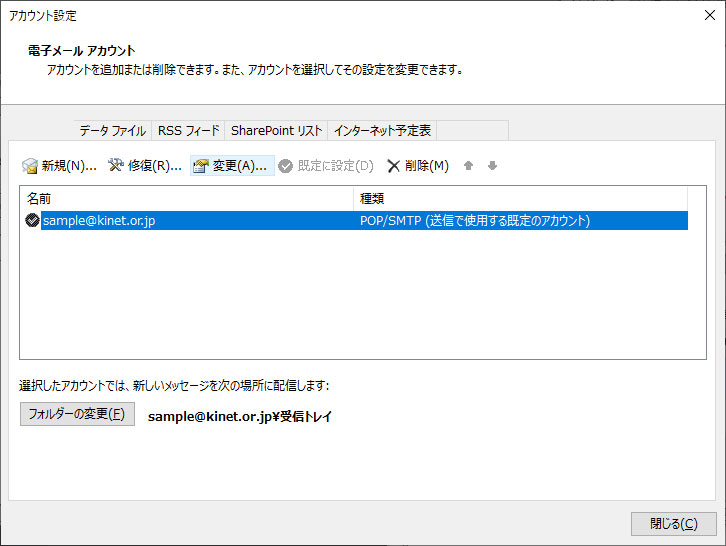The width and height of the screenshot is (726, 546).
Task: Click the 修復(R)... button label
Action: pyautogui.click(x=155, y=166)
